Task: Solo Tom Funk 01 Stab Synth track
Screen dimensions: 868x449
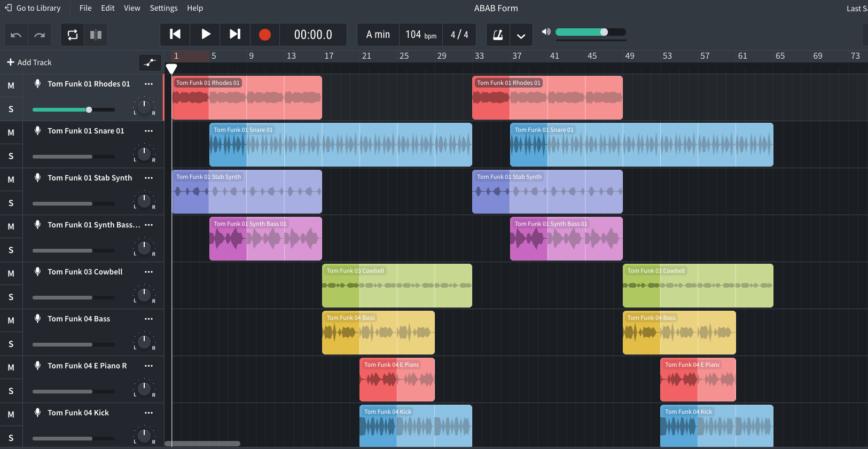Action: pos(11,203)
